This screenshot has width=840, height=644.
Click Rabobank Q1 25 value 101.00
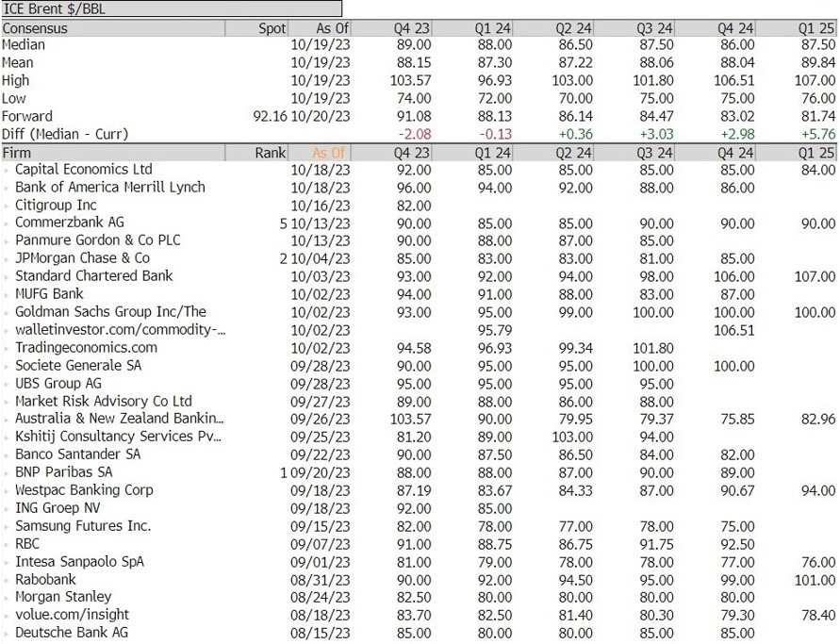(815, 580)
